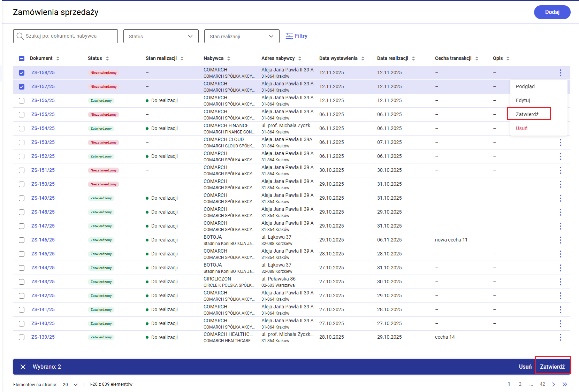Open the Filtry filter options
Image resolution: width=579 pixels, height=392 pixels.
click(296, 36)
